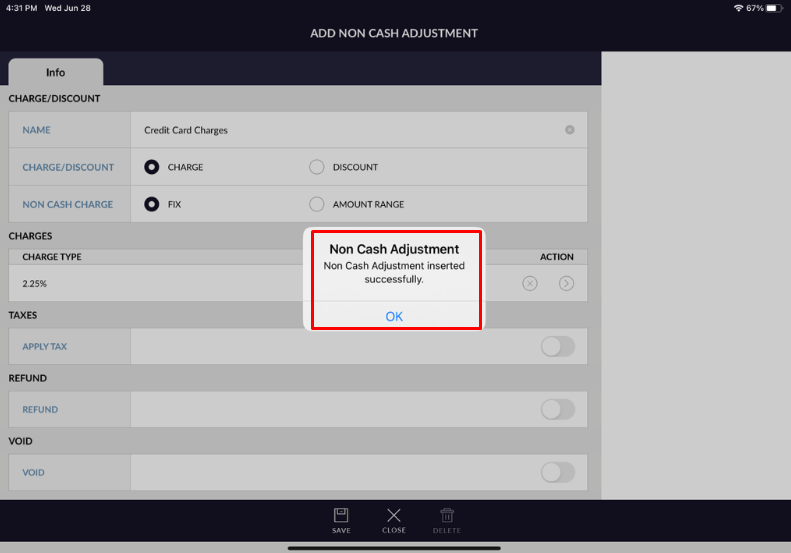Click the Charge Type column header
The width and height of the screenshot is (791, 553).
click(x=52, y=257)
